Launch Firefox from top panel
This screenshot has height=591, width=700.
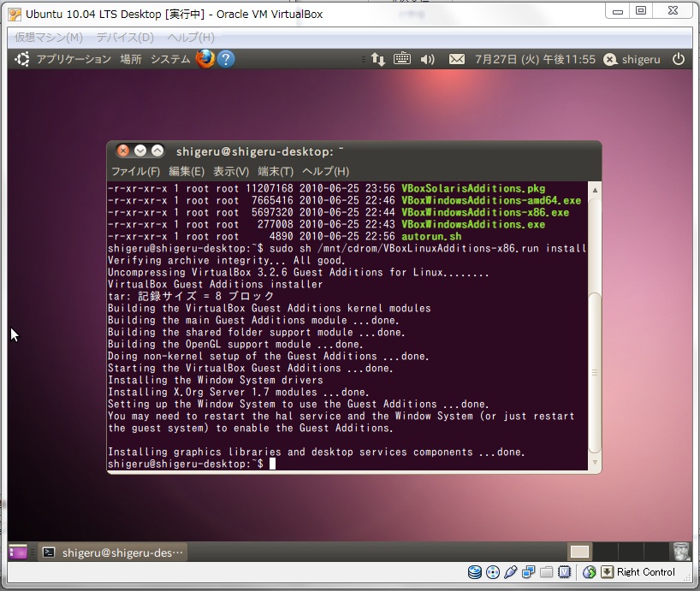205,59
